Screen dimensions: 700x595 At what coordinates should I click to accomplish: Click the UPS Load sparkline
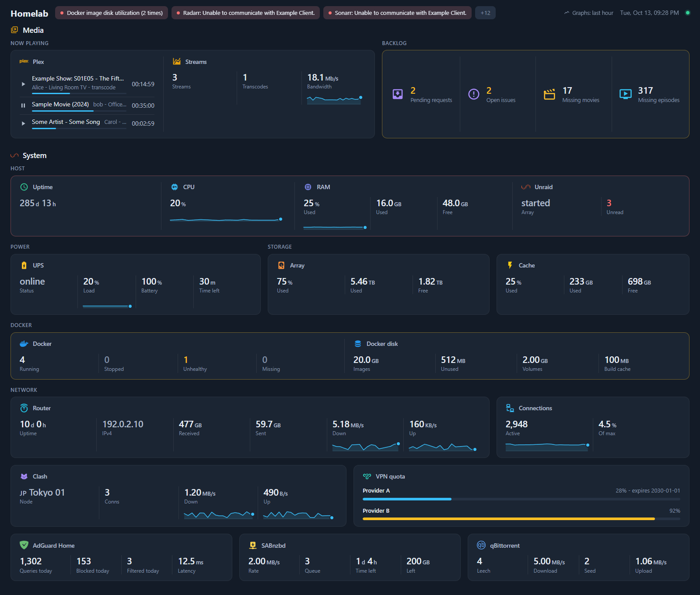click(x=108, y=306)
